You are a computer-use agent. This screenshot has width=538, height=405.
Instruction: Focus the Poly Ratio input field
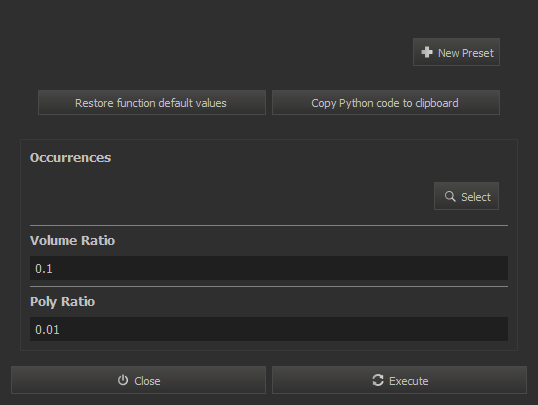[x=269, y=329]
